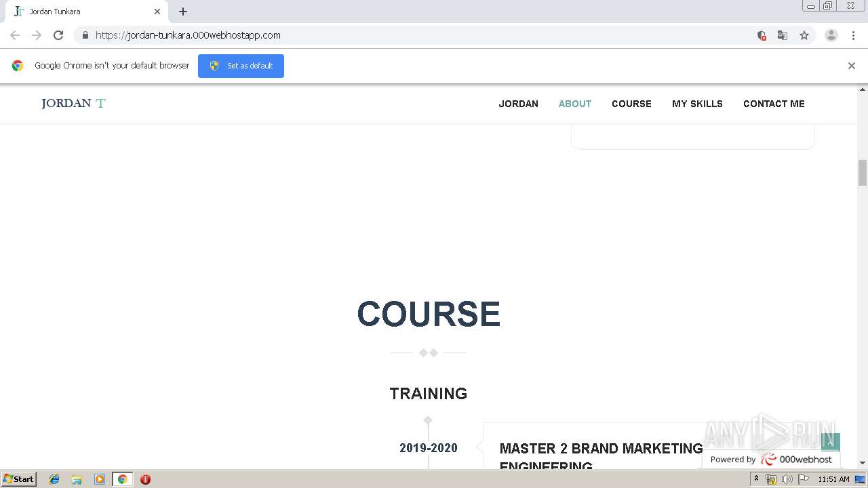
Task: Click the TRAINING subheading
Action: (429, 393)
